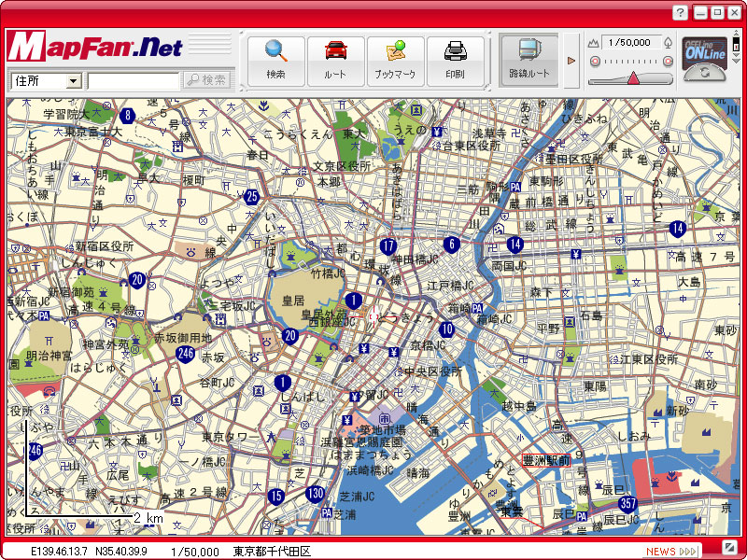The width and height of the screenshot is (747, 560).
Task: Expand toolbar with the orange arrow button
Action: (571, 61)
